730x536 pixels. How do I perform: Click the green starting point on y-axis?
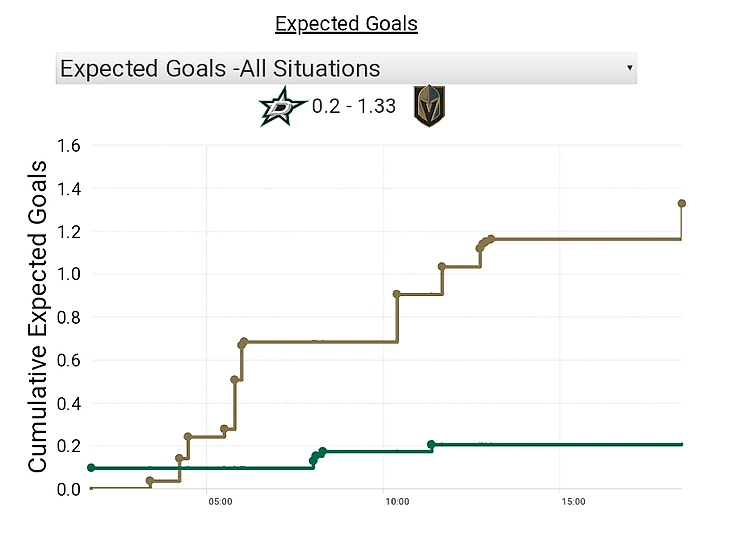coord(91,467)
